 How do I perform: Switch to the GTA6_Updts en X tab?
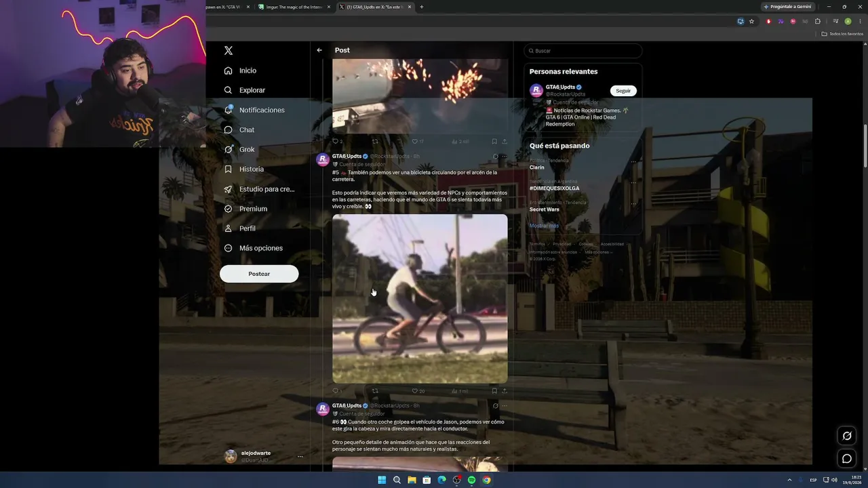tap(376, 7)
